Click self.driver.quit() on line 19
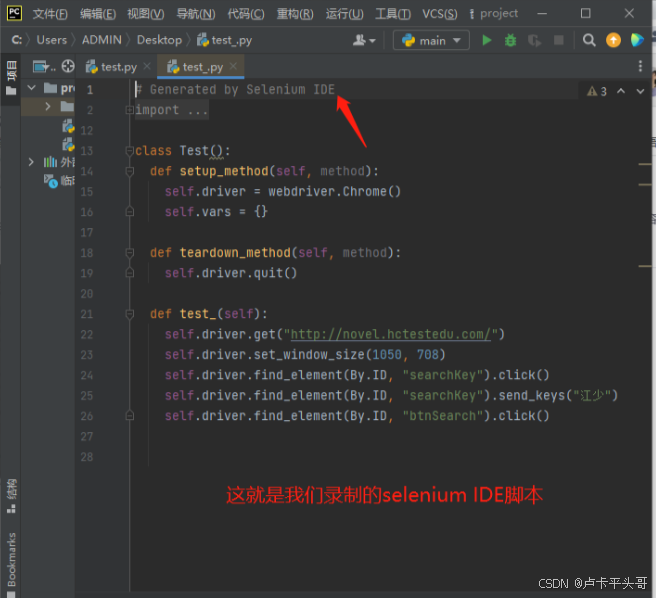 point(231,273)
